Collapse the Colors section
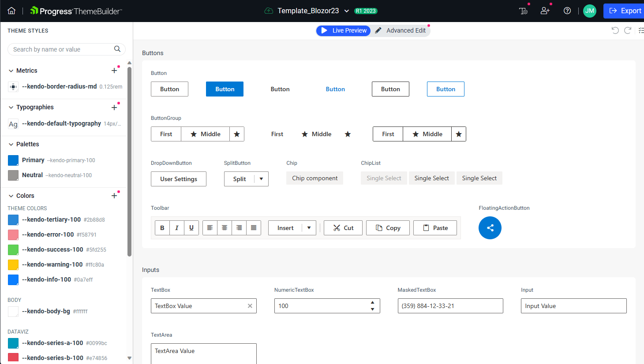 click(x=11, y=196)
